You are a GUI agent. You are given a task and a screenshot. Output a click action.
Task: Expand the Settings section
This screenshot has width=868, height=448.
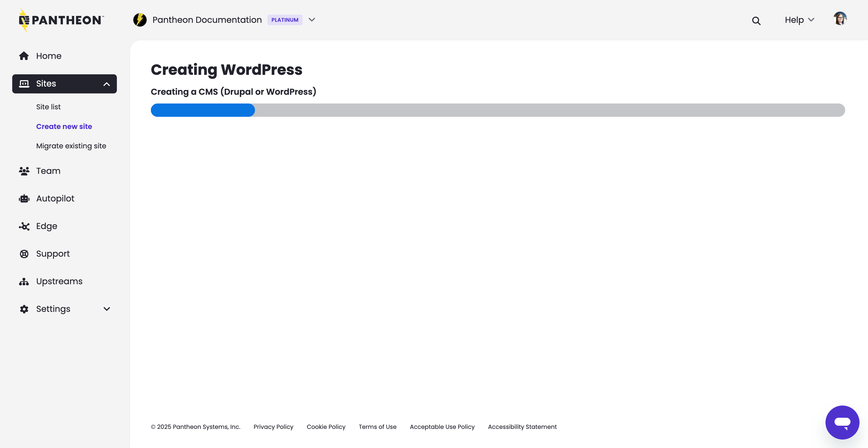pyautogui.click(x=107, y=309)
